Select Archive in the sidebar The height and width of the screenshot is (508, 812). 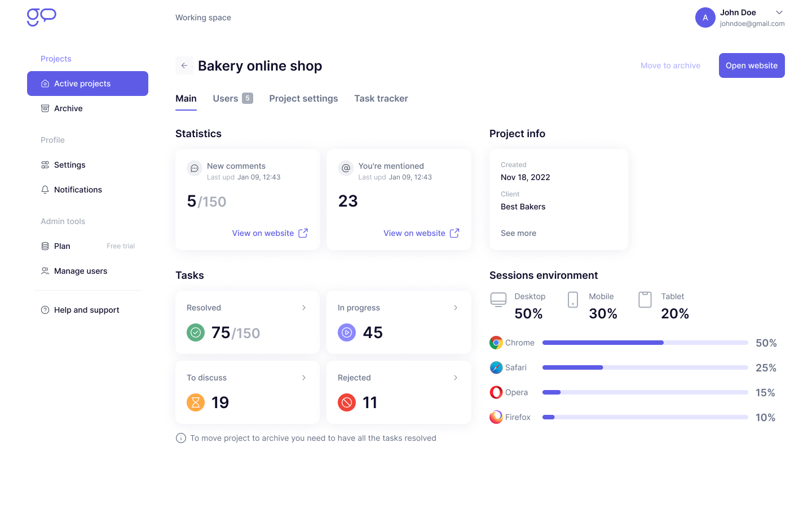pyautogui.click(x=68, y=108)
